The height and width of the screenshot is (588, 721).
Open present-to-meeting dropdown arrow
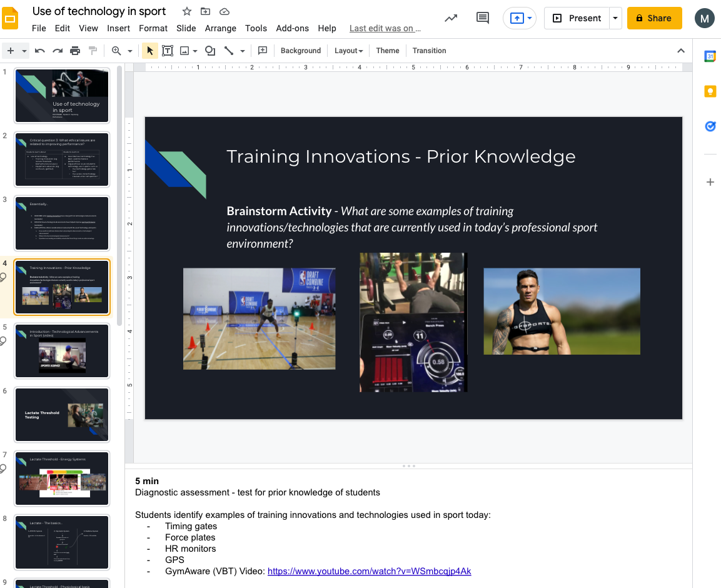[x=530, y=18]
